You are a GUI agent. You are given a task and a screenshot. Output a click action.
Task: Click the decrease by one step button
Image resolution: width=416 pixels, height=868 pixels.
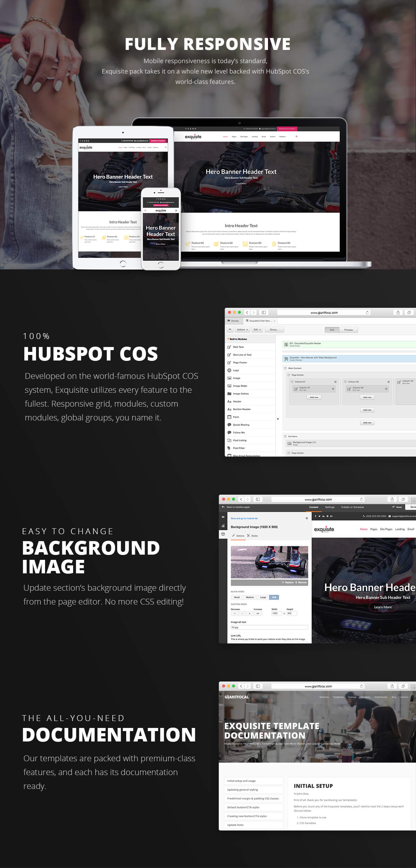242,613
